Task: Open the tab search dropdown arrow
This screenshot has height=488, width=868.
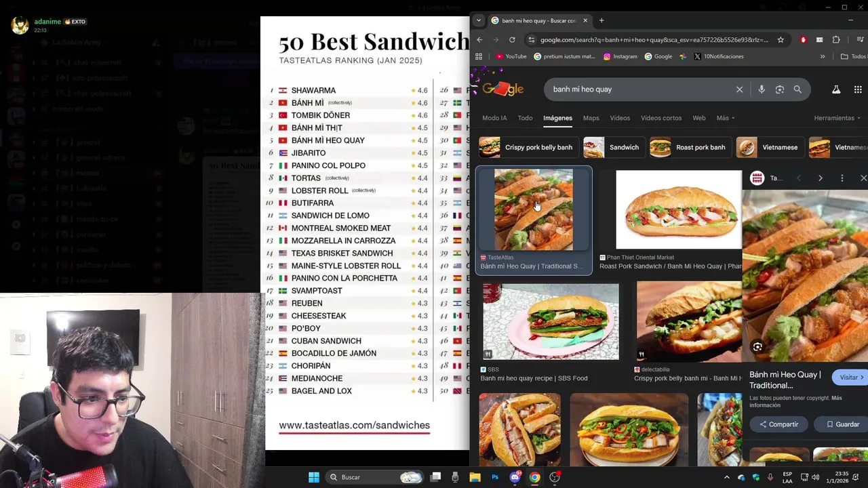Action: click(x=479, y=20)
